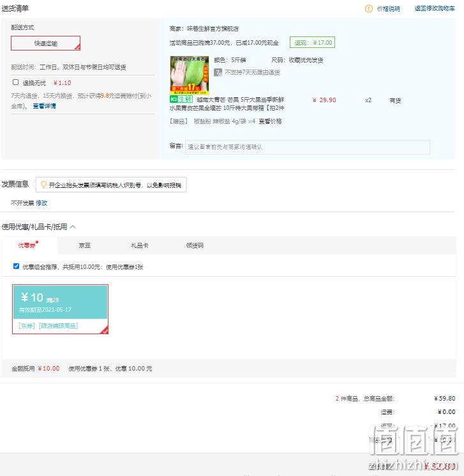Uncheck the recommended coupon combination checkbox
The height and width of the screenshot is (476, 464).
[x=17, y=266]
